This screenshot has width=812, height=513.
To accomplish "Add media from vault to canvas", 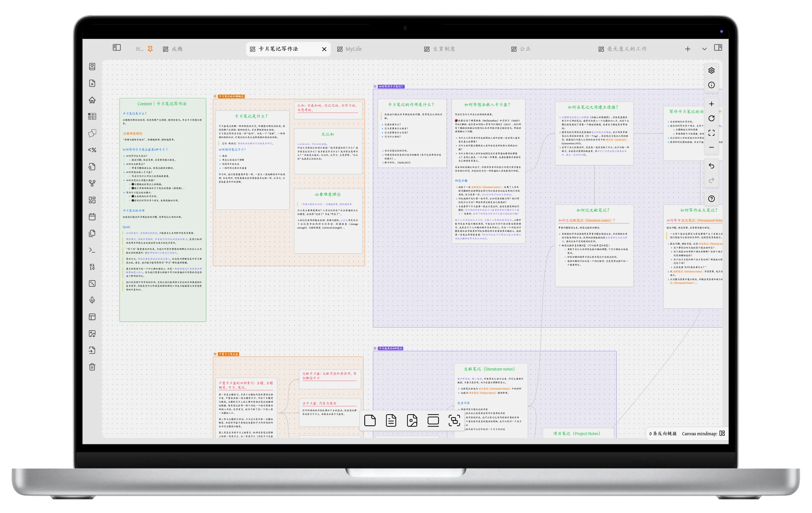I will coord(412,421).
